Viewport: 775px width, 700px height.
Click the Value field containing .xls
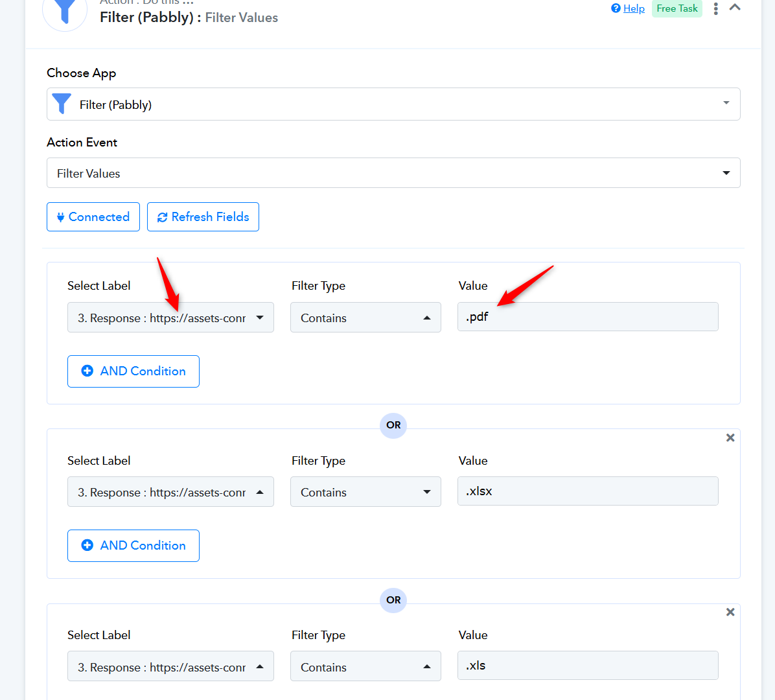click(588, 666)
